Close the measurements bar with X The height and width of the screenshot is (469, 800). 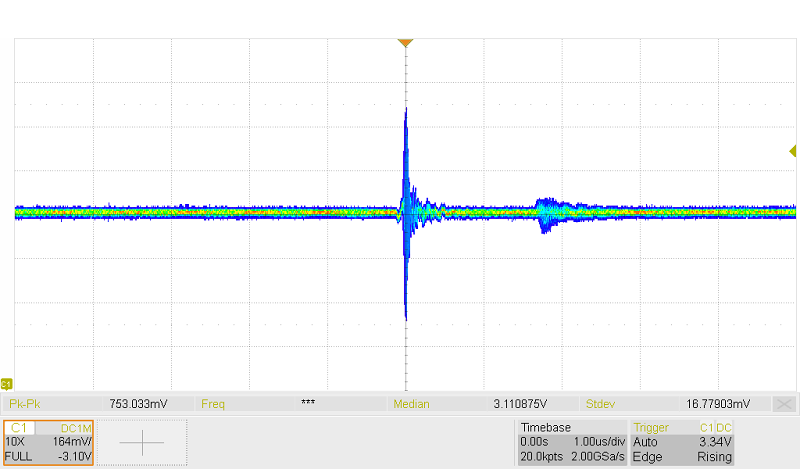pos(785,404)
